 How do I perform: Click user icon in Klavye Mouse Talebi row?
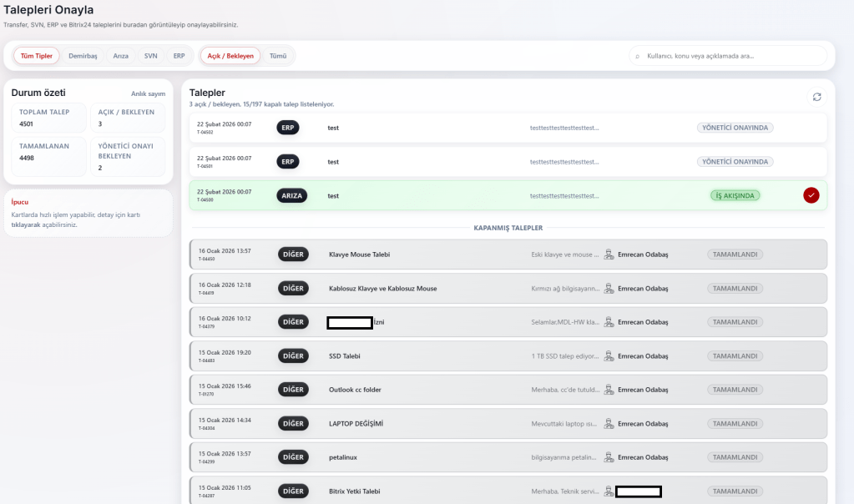(x=609, y=255)
